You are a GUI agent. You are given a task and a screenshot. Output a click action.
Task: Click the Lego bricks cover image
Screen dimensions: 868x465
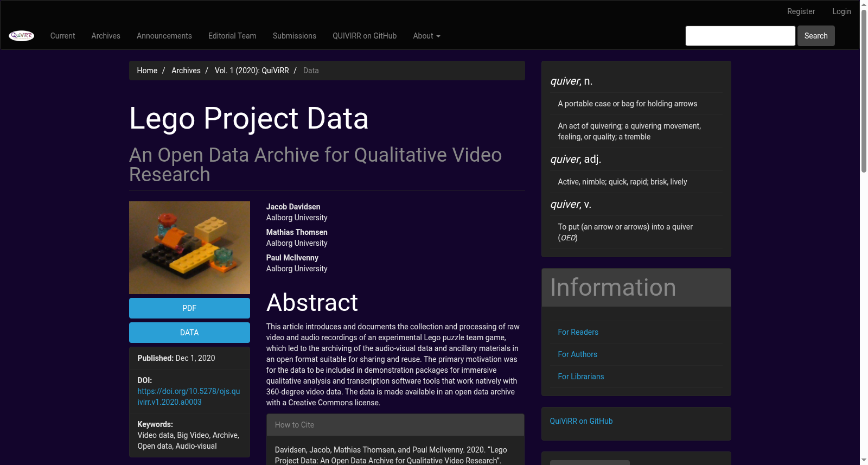(x=189, y=247)
